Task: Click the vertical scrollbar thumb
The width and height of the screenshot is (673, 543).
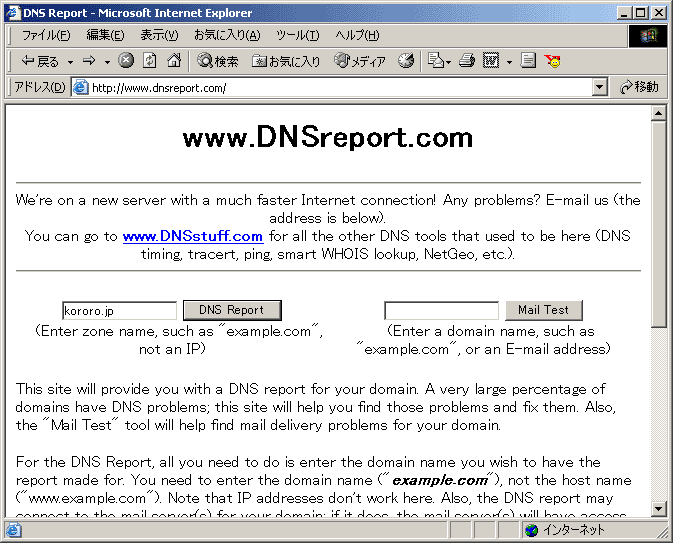Action: (658, 225)
